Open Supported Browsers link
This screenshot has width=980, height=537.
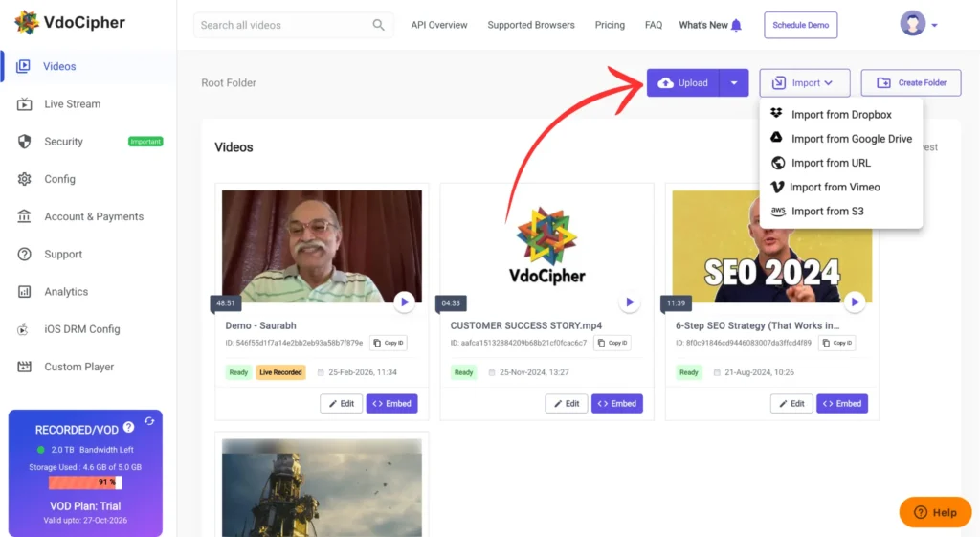coord(530,25)
